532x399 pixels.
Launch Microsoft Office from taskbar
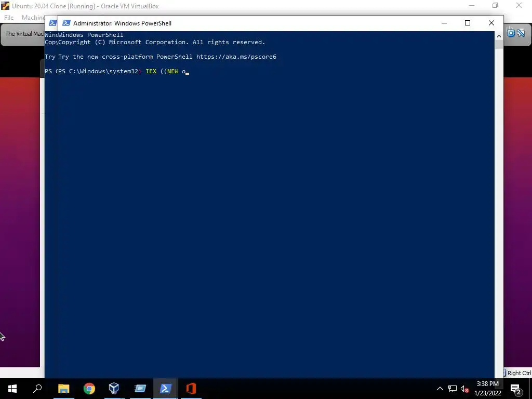click(191, 389)
